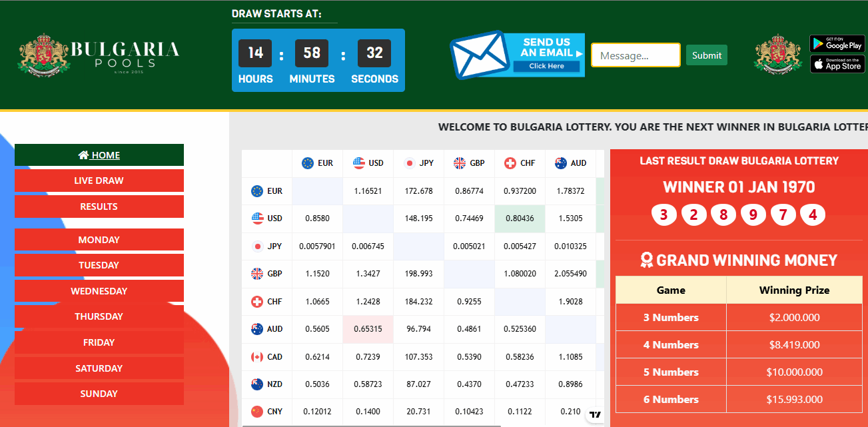Click the horizontal scrollbar under the currency table
This screenshot has width=868, height=427.
coord(372,425)
